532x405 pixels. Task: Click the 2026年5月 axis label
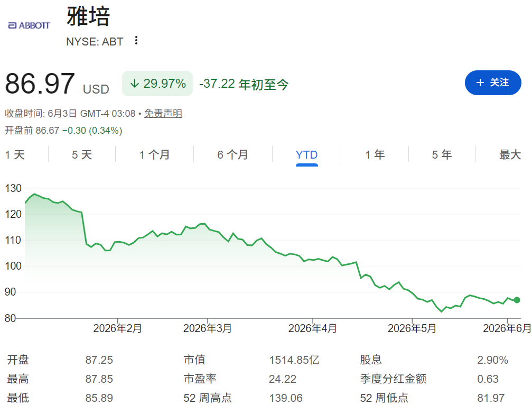(412, 328)
